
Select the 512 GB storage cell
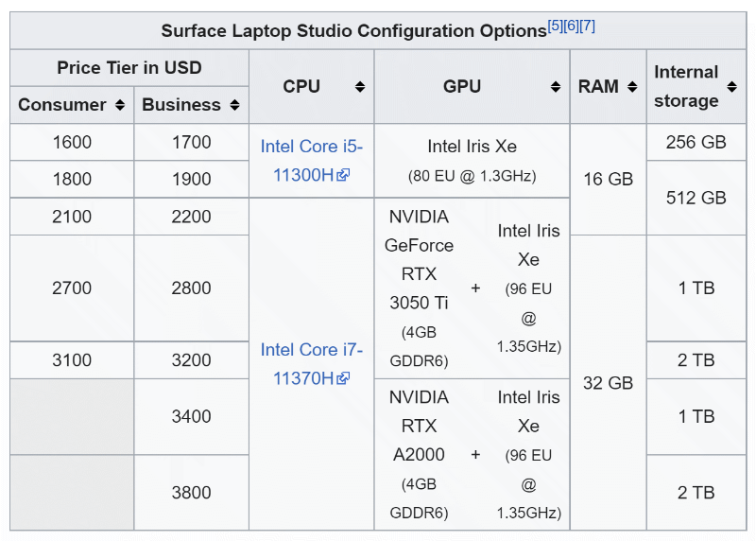point(696,198)
